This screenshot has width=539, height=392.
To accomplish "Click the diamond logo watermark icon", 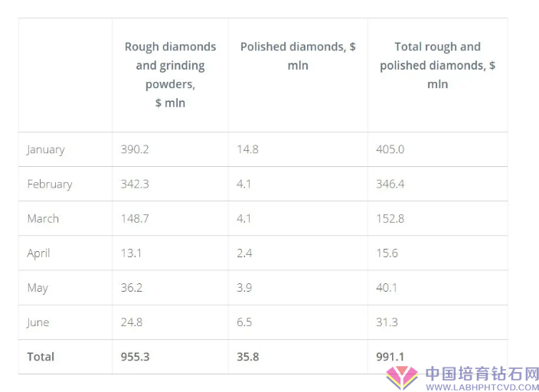I will point(402,377).
